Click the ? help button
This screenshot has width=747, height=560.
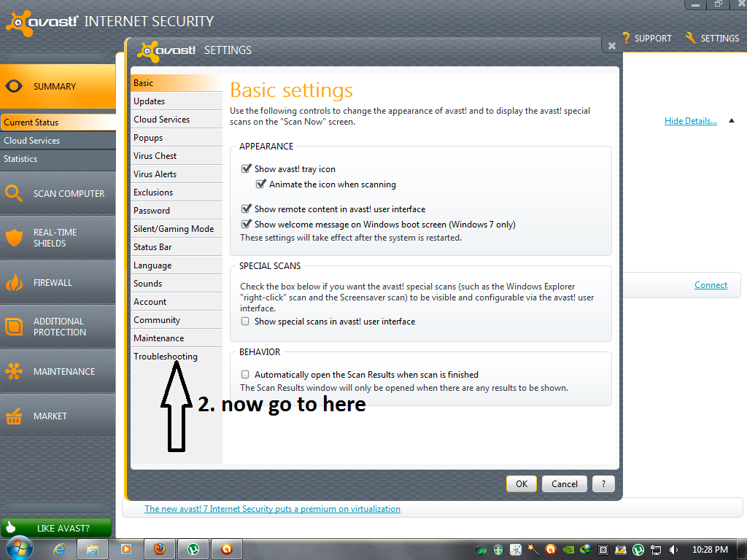[603, 484]
